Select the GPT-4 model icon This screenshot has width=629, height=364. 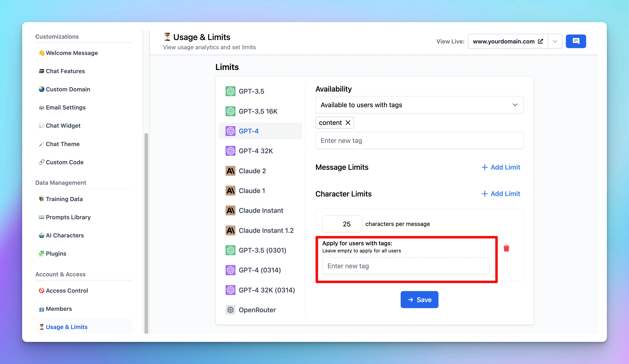[230, 131]
